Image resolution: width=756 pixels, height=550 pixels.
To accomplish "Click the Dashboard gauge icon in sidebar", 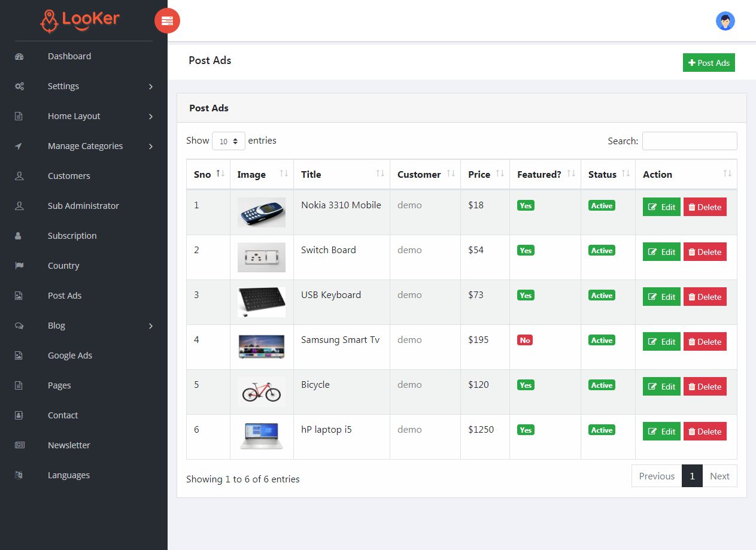I will (x=19, y=56).
